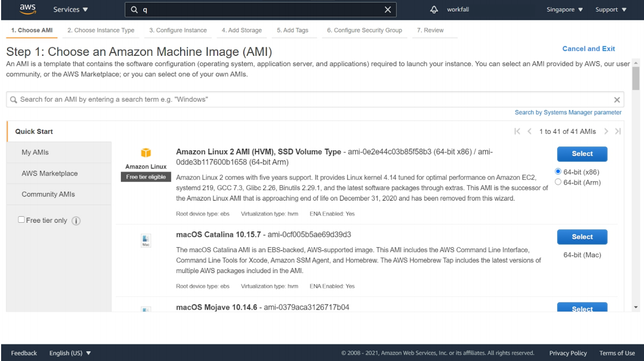
Task: Go to first page of AMIs
Action: pyautogui.click(x=517, y=132)
